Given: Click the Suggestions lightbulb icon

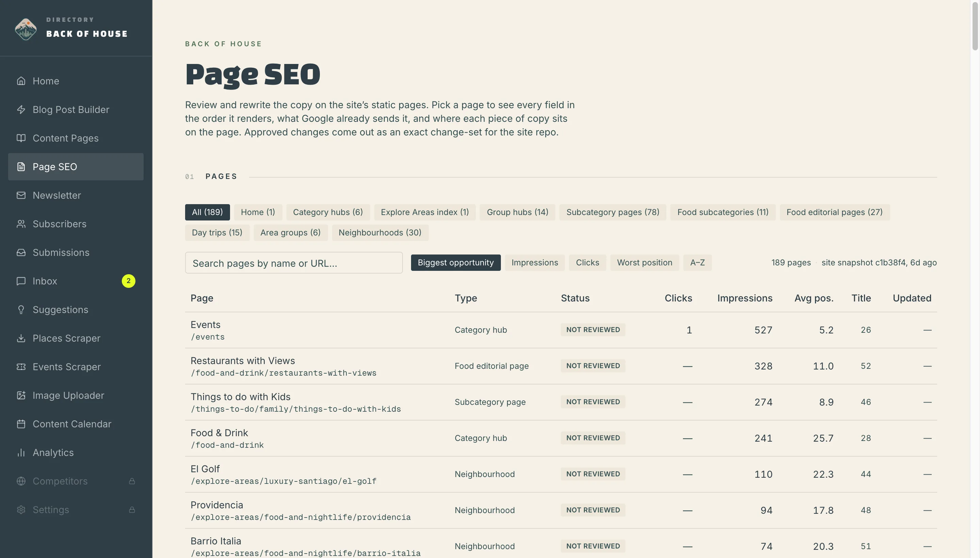Looking at the screenshot, I should click(21, 310).
